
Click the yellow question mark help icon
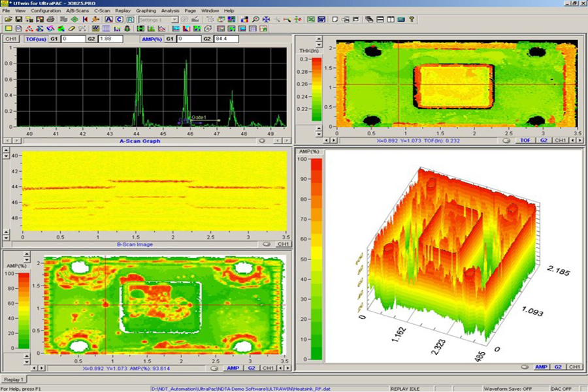click(412, 20)
